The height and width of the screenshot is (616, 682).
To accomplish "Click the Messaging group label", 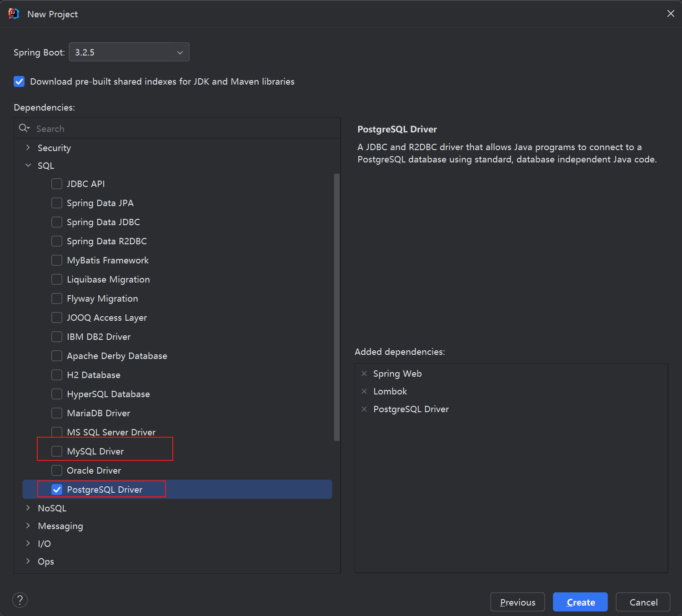I will click(60, 526).
